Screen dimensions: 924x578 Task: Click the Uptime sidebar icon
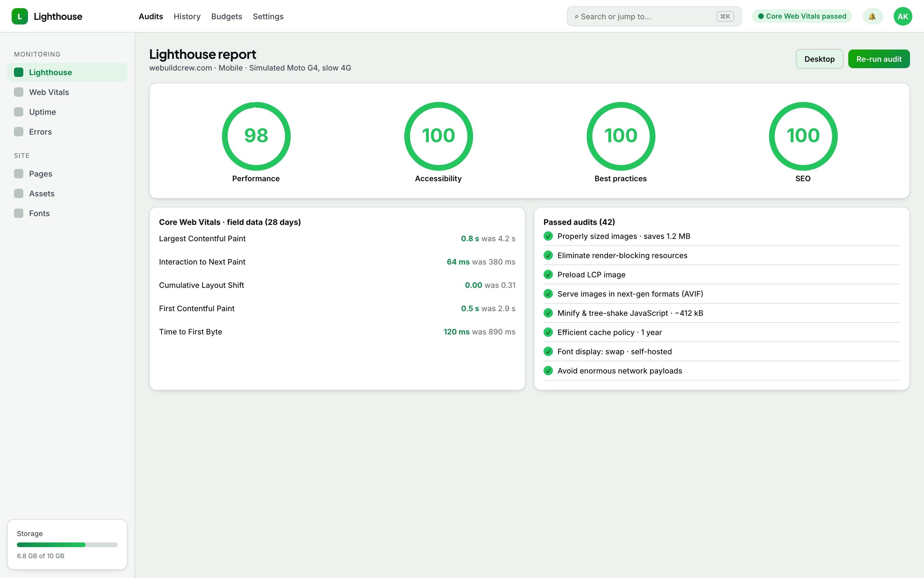[x=19, y=112]
